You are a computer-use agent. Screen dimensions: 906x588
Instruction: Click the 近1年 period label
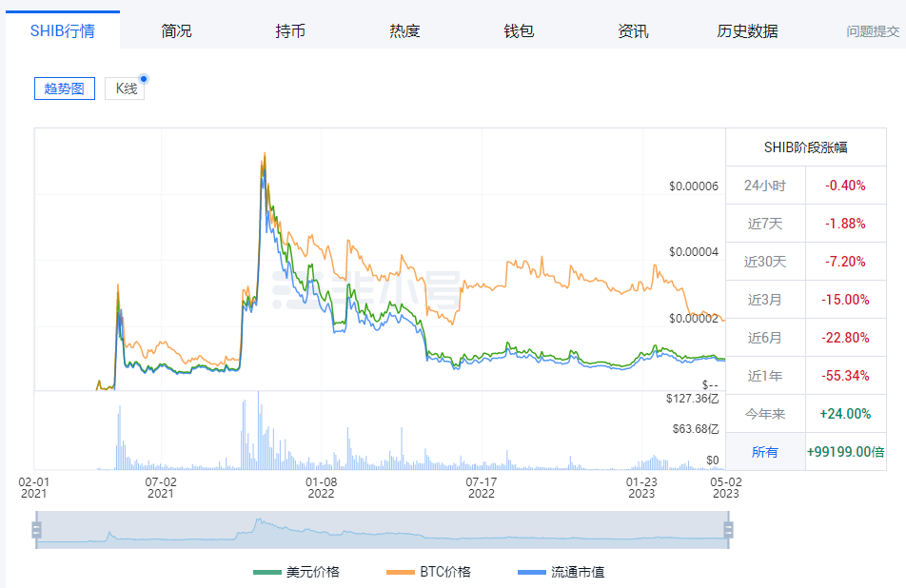tap(765, 376)
